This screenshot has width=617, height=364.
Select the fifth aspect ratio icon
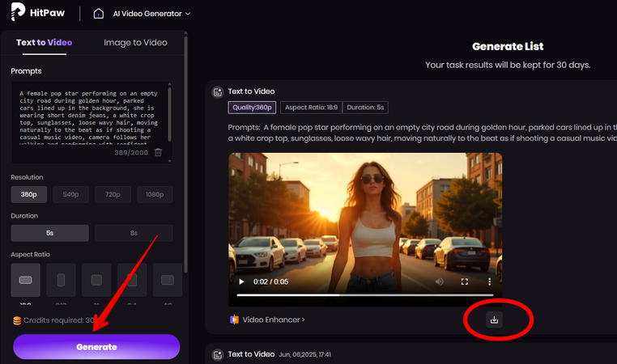168,280
